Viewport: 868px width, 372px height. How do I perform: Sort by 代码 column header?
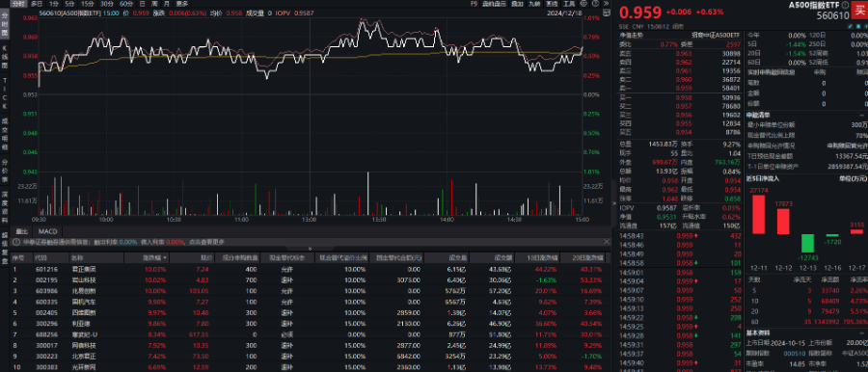click(x=51, y=258)
